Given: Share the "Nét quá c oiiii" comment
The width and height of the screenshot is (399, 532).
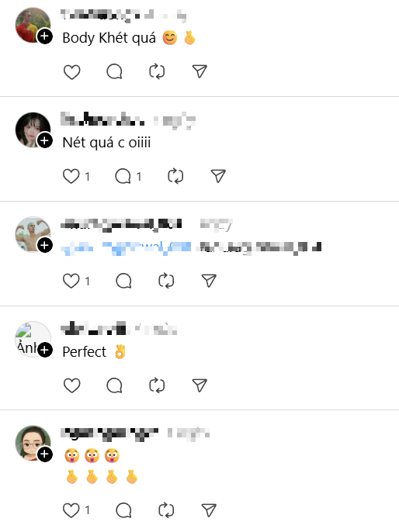Looking at the screenshot, I should tap(218, 176).
